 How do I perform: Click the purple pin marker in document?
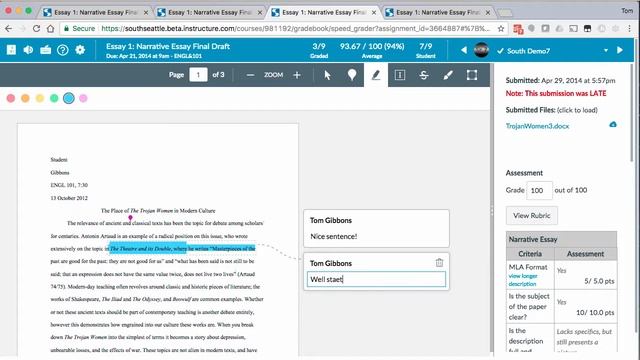130,218
